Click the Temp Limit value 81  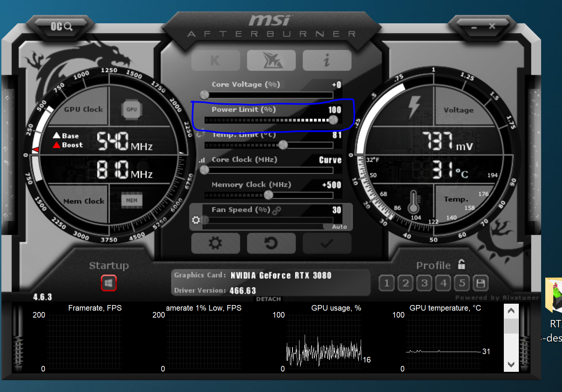pos(337,135)
